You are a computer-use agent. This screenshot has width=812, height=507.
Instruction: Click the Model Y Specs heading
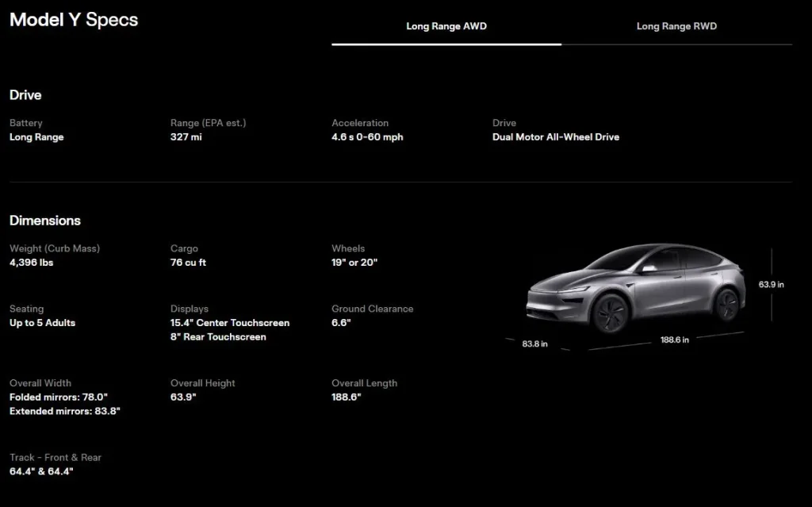point(74,20)
